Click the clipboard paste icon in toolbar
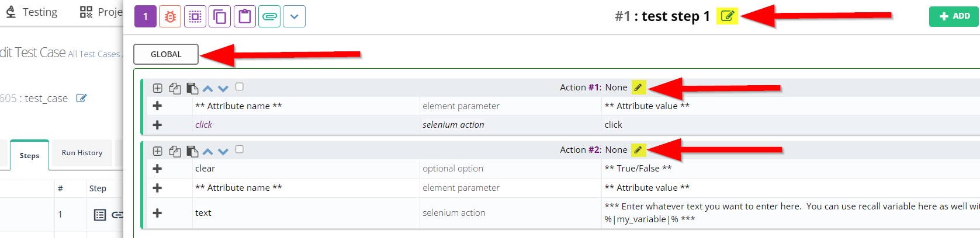 (x=245, y=16)
